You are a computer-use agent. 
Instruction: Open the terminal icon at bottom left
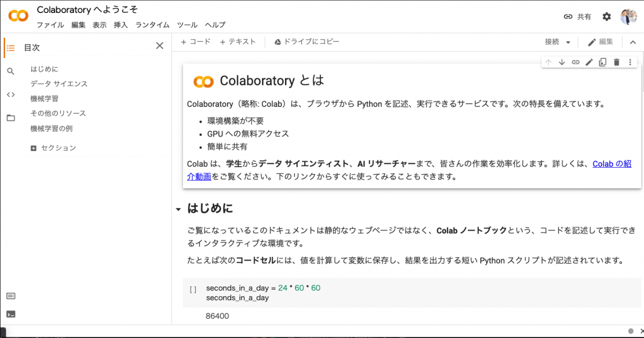pyautogui.click(x=11, y=314)
